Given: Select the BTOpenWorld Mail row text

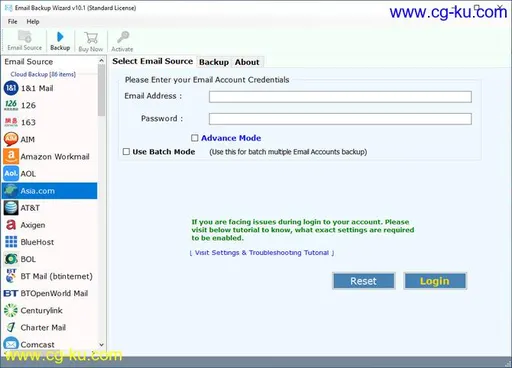Looking at the screenshot, I should (x=54, y=293).
